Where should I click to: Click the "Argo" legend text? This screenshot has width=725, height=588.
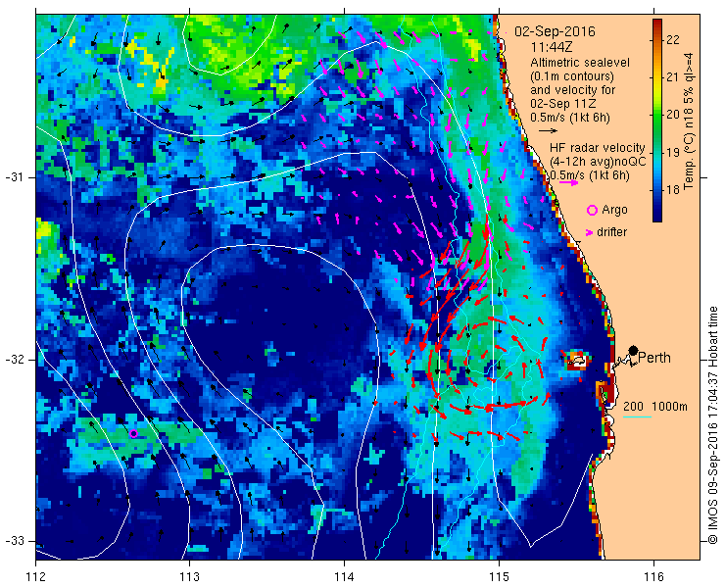614,210
